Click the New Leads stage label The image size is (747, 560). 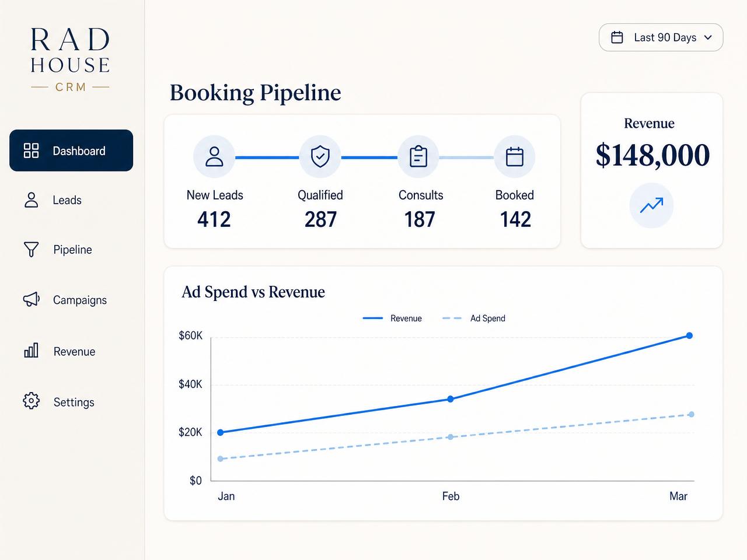click(215, 195)
